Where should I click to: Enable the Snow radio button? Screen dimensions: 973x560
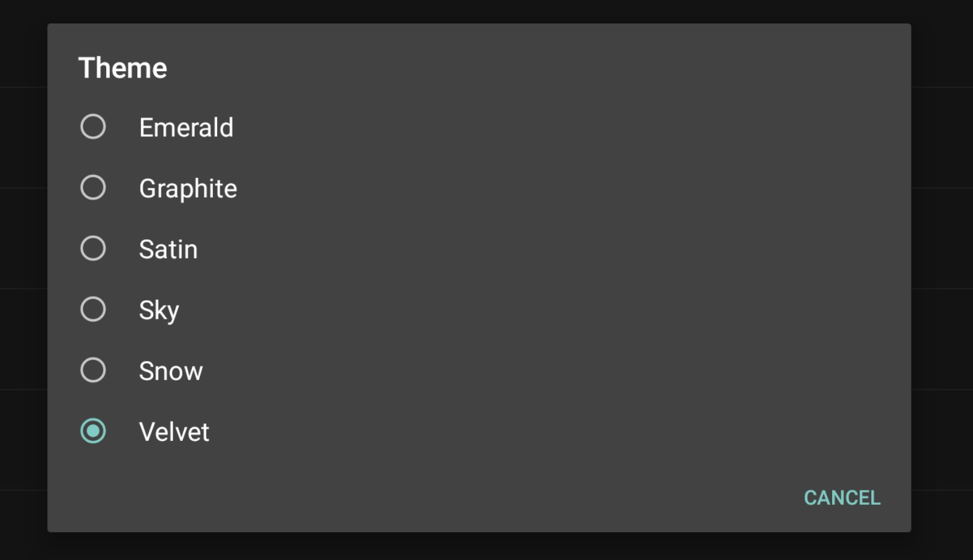[x=93, y=370]
